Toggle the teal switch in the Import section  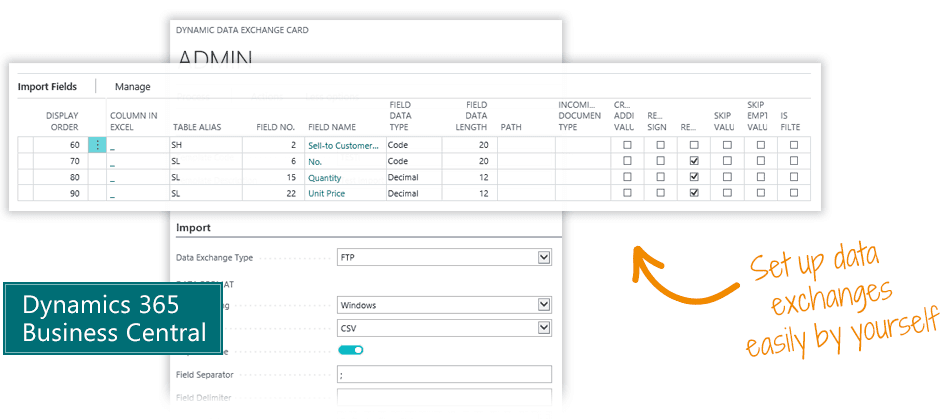[350, 349]
